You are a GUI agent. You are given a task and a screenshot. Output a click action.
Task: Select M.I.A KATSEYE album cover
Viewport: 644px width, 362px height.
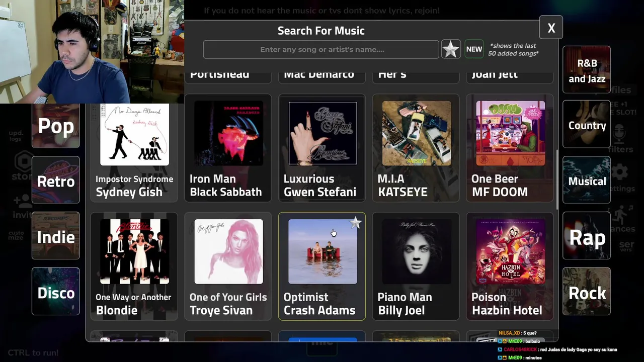[x=417, y=133]
